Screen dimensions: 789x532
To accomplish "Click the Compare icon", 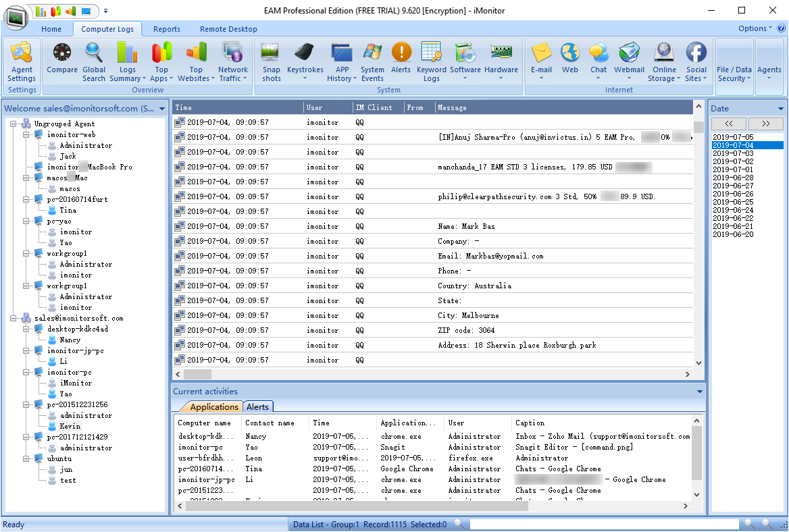I will [62, 58].
